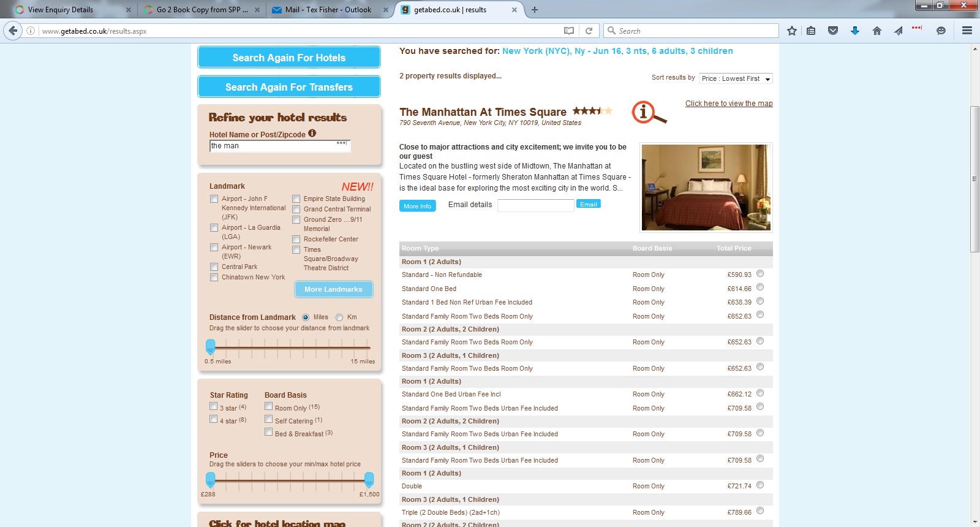
Task: Select the Double room at £721.74
Action: tap(760, 485)
